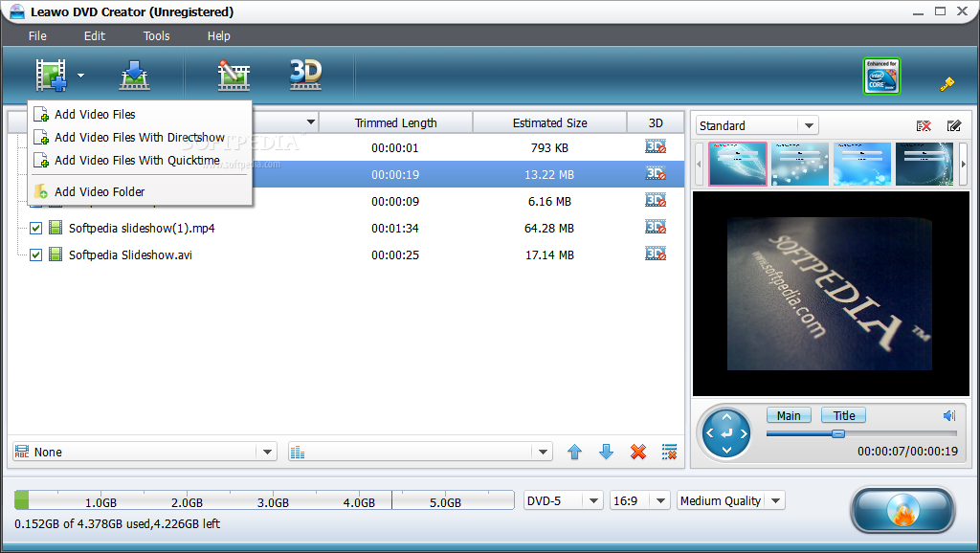This screenshot has height=553, width=980.
Task: Click the key registration icon
Action: click(947, 84)
